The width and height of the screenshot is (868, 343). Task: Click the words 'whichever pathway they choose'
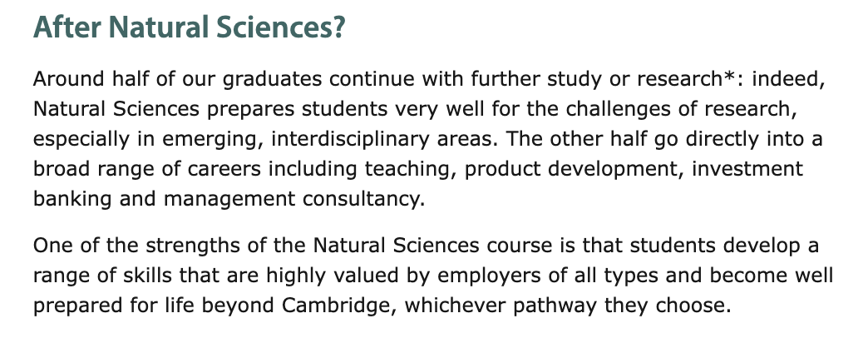tap(564, 306)
